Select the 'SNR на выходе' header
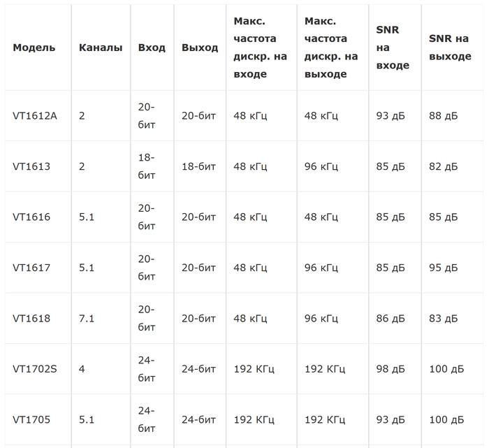489x448 pixels. (450, 48)
